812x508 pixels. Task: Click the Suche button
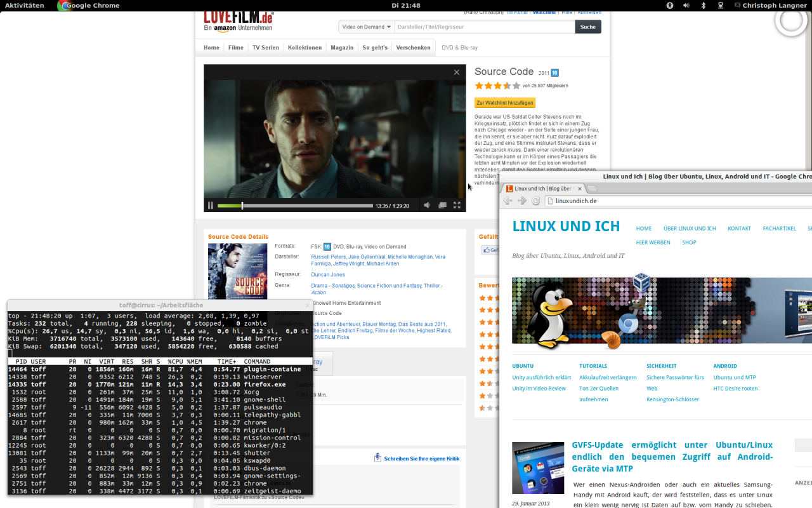[x=588, y=27]
